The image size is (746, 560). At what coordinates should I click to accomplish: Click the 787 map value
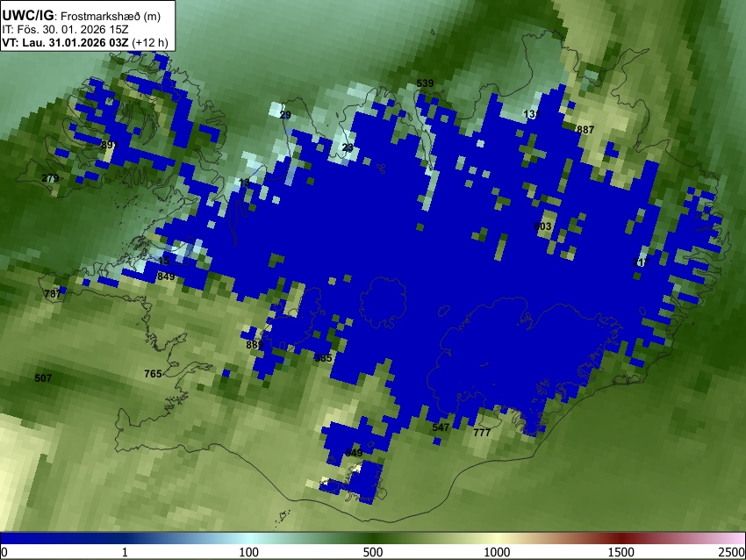53,293
